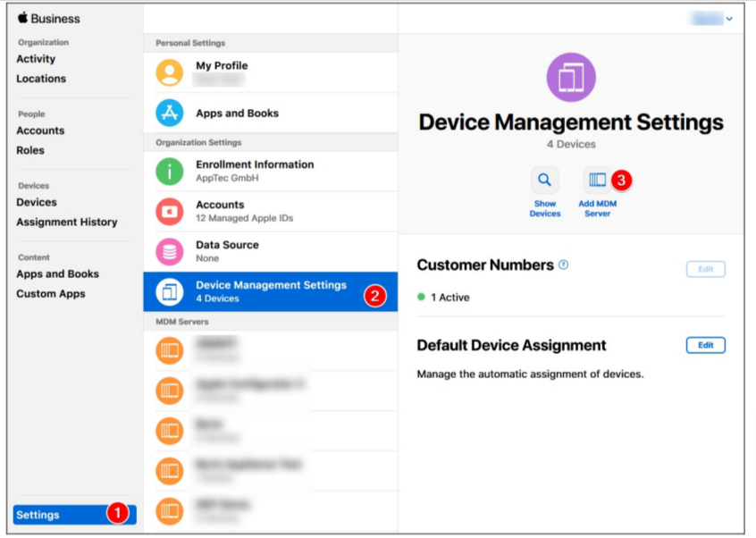Click the Apps and Books store icon
The height and width of the screenshot is (538, 756).
[x=170, y=113]
